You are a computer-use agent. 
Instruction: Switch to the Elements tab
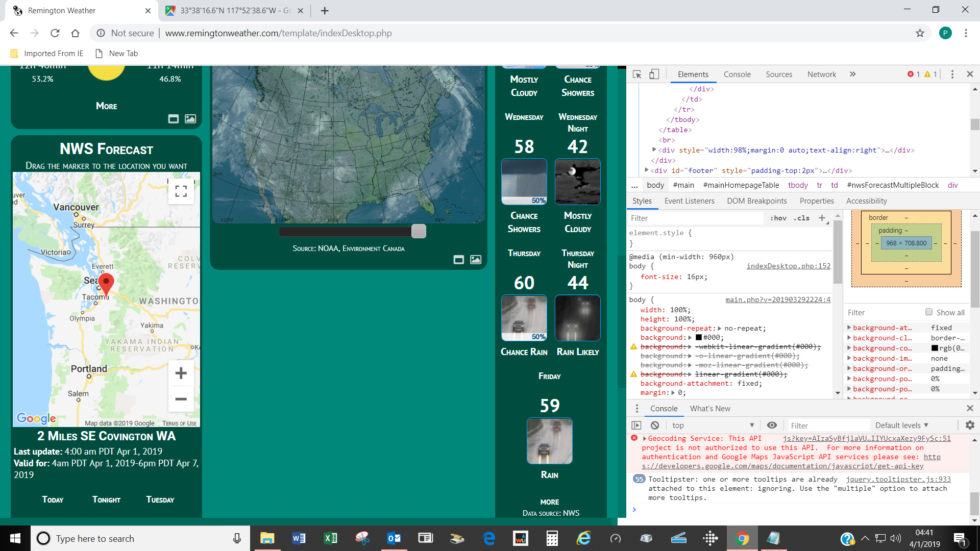pyautogui.click(x=693, y=74)
